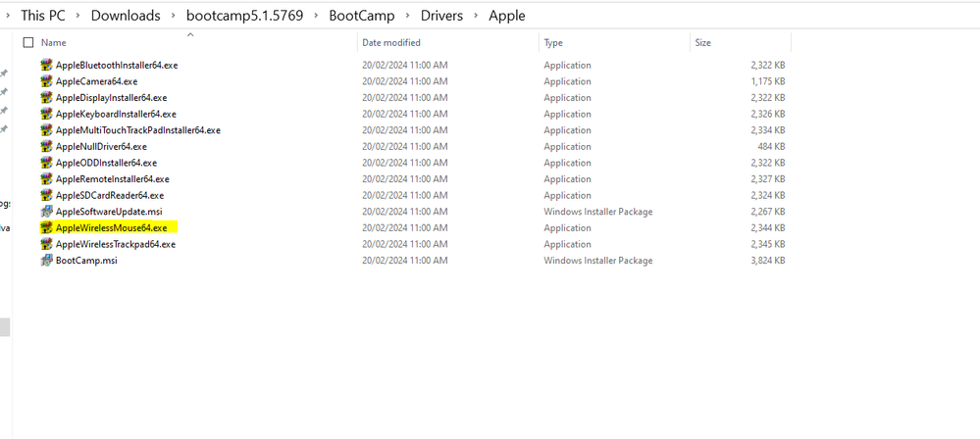The height and width of the screenshot is (439, 980).
Task: Toggle the select-all checkbox beside Name
Action: pos(28,42)
